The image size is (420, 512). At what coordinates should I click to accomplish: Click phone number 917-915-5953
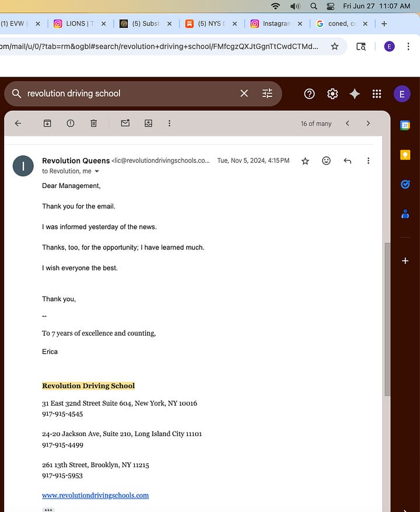point(62,475)
